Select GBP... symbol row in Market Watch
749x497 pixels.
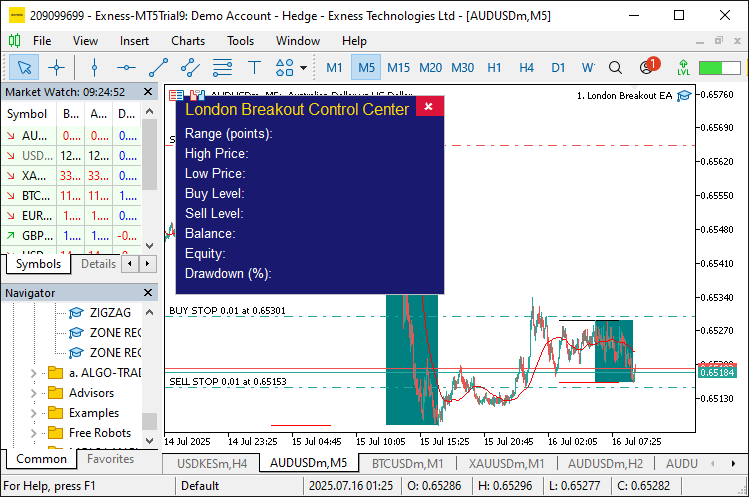click(72, 236)
